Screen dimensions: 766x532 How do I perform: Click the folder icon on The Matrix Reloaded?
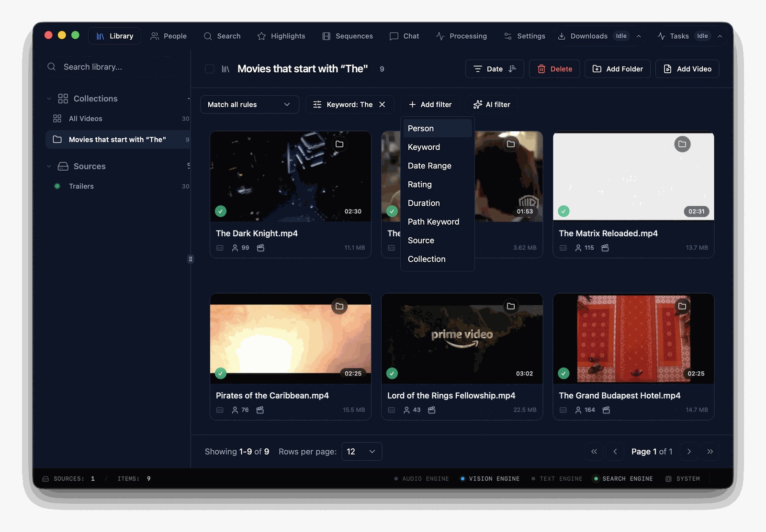pyautogui.click(x=682, y=144)
